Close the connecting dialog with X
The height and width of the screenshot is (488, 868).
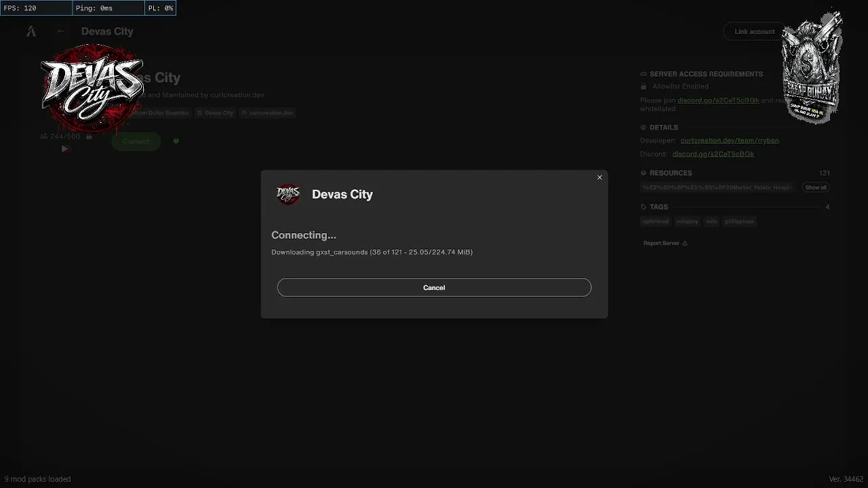[x=599, y=178]
